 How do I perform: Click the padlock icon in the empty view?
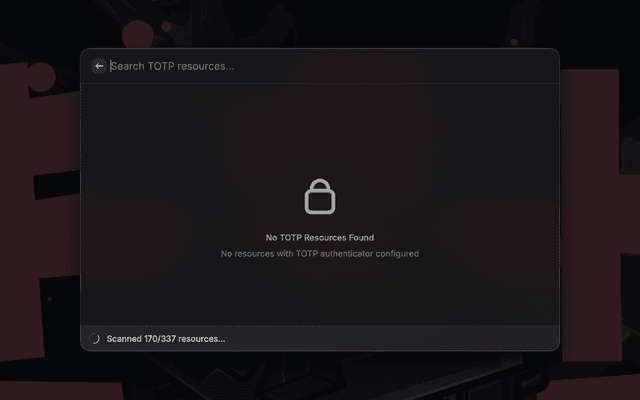[319, 196]
